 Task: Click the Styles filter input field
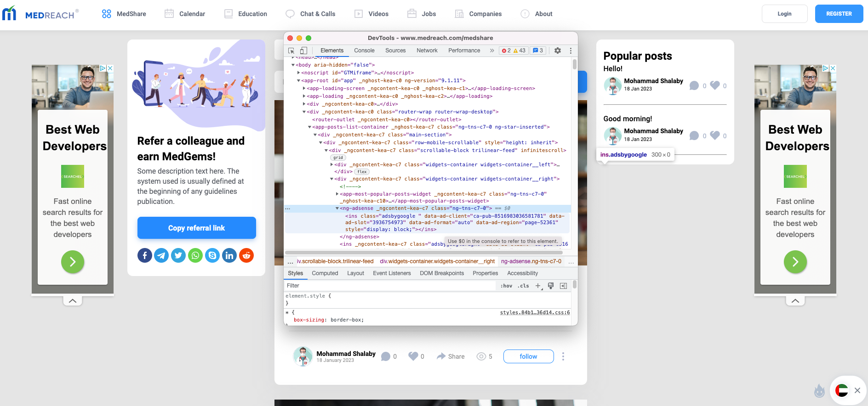pos(390,286)
